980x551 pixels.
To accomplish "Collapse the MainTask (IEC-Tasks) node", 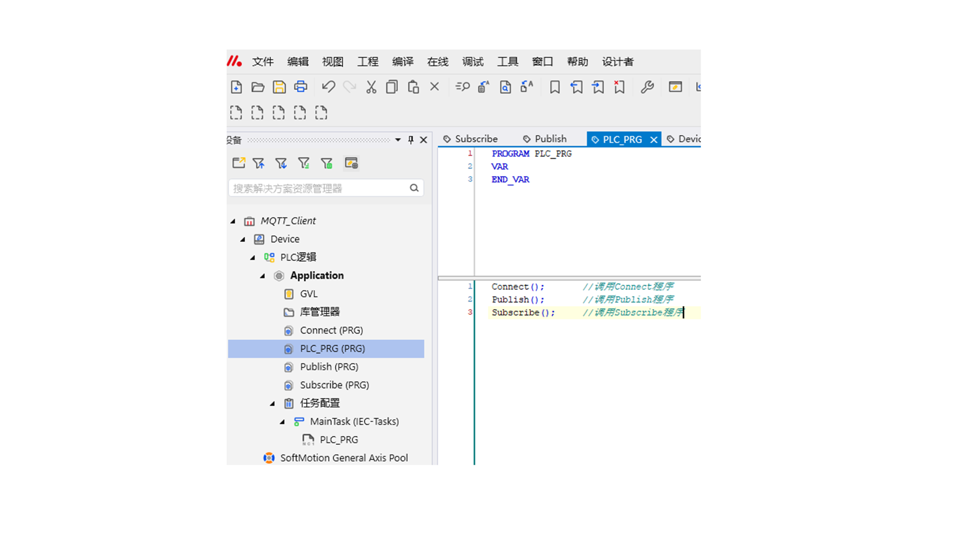I will click(282, 422).
